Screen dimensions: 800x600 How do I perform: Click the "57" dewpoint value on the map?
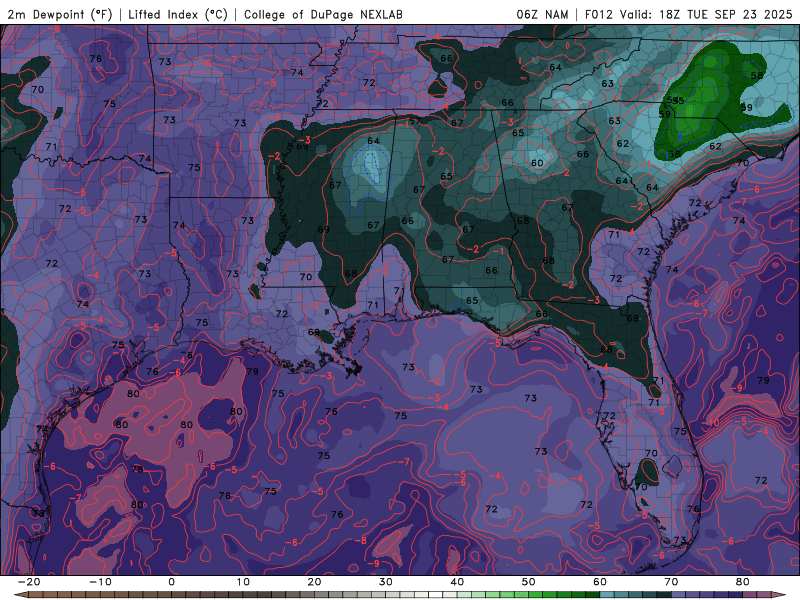(415, 121)
